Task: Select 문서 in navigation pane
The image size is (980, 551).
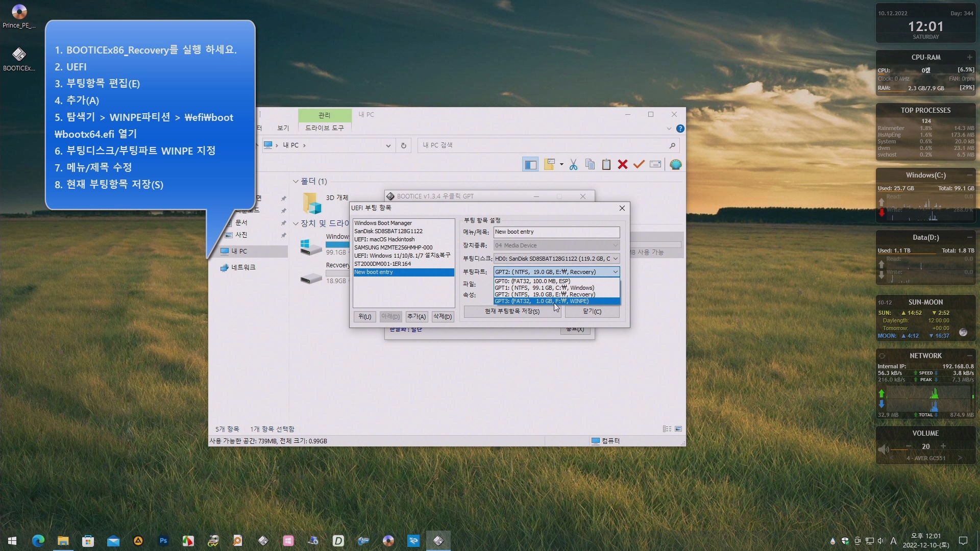Action: pyautogui.click(x=241, y=223)
